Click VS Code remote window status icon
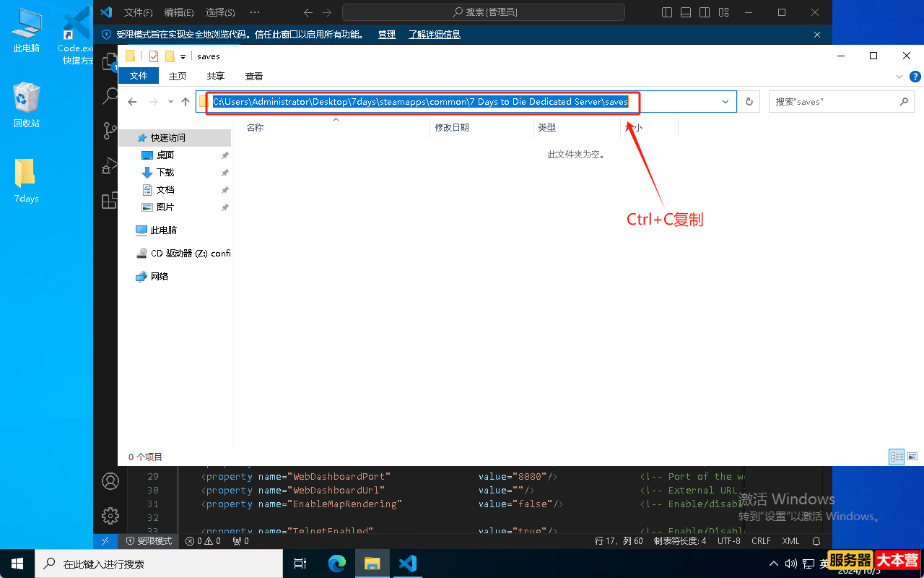The width and height of the screenshot is (924, 578). [x=105, y=540]
